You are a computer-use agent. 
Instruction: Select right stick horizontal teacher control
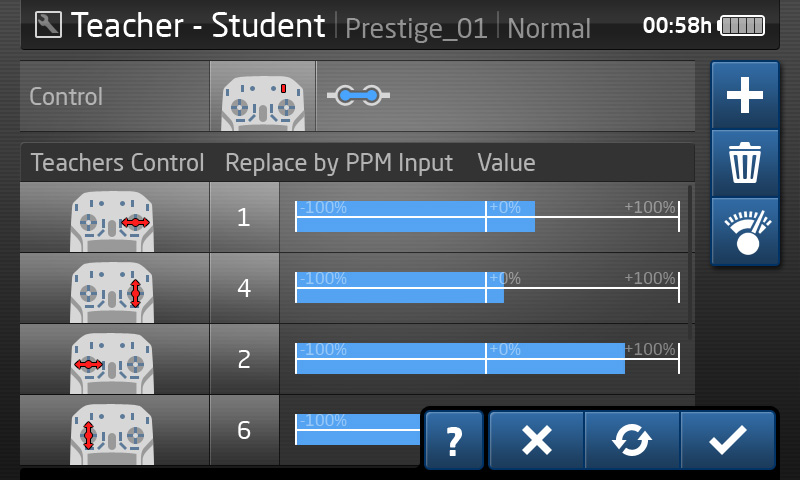click(x=114, y=217)
